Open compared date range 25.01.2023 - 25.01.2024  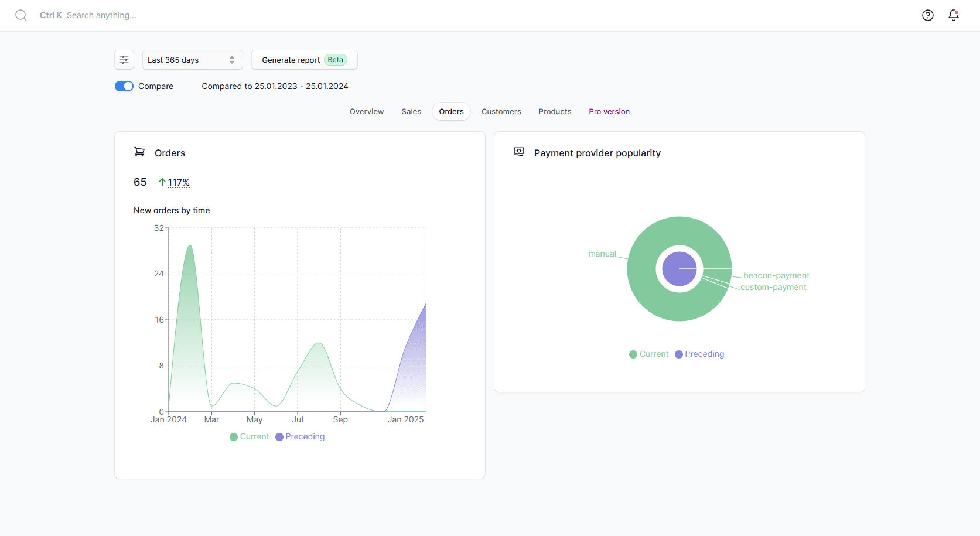[275, 86]
